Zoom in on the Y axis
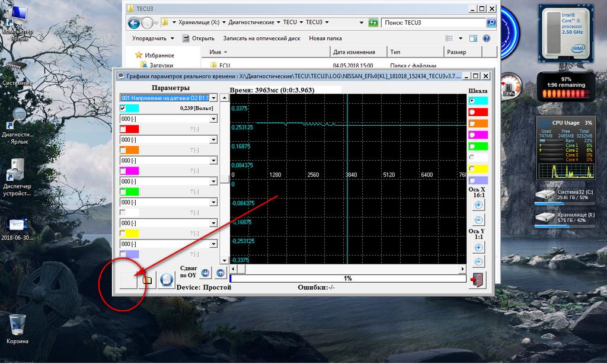The width and height of the screenshot is (607, 364). tap(478, 247)
